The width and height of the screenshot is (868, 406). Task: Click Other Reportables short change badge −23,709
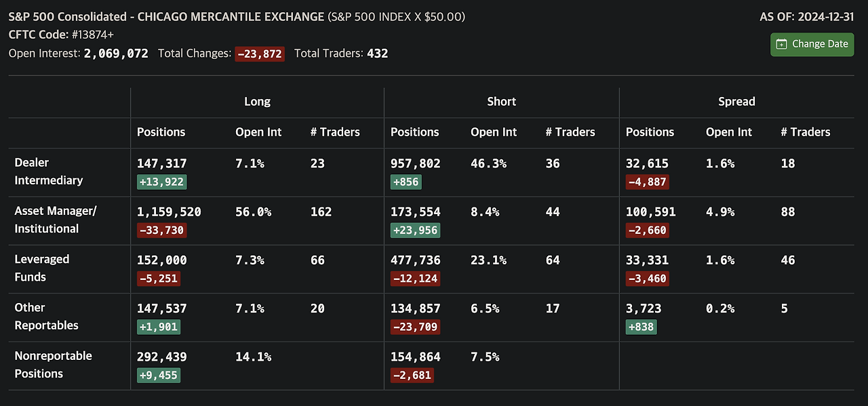(415, 327)
